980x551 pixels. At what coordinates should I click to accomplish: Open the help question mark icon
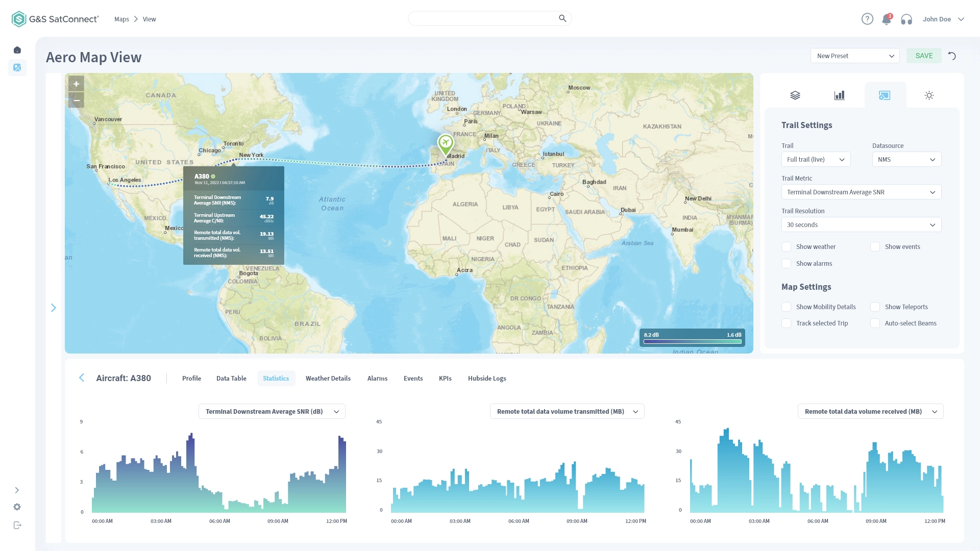click(867, 19)
